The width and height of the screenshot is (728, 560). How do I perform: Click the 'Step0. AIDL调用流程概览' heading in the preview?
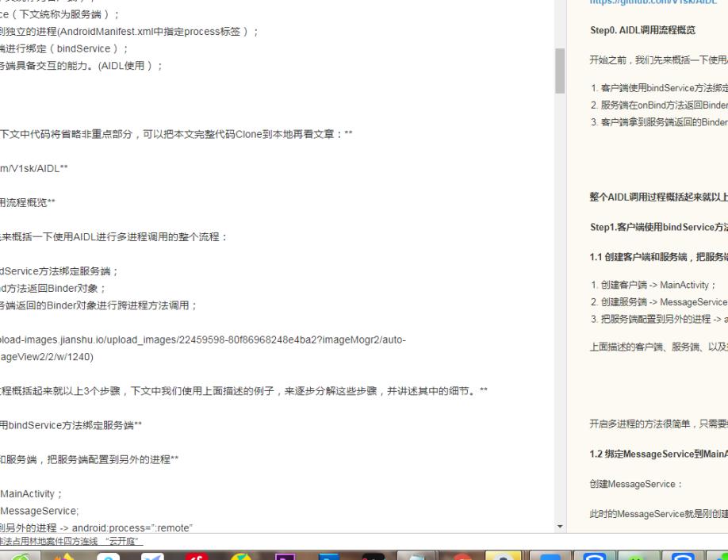coord(643,30)
